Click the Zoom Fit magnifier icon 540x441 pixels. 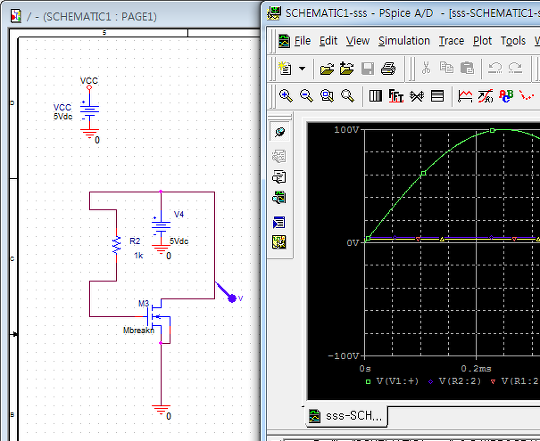click(347, 96)
